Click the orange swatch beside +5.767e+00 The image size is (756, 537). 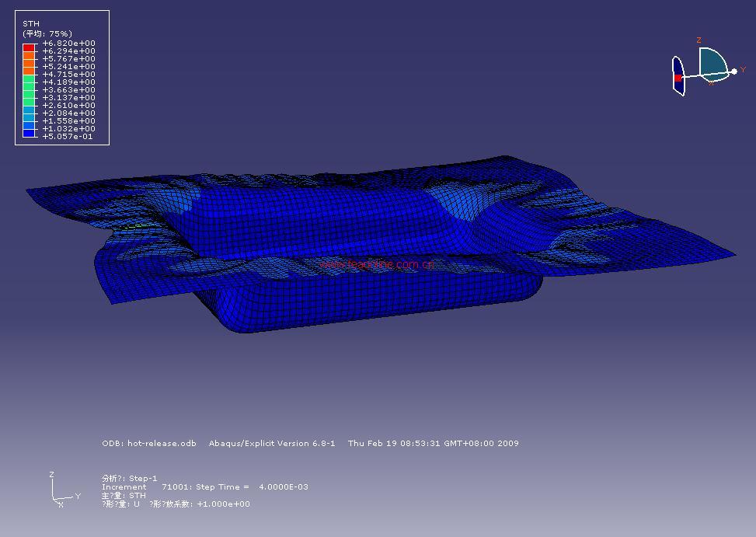click(29, 59)
